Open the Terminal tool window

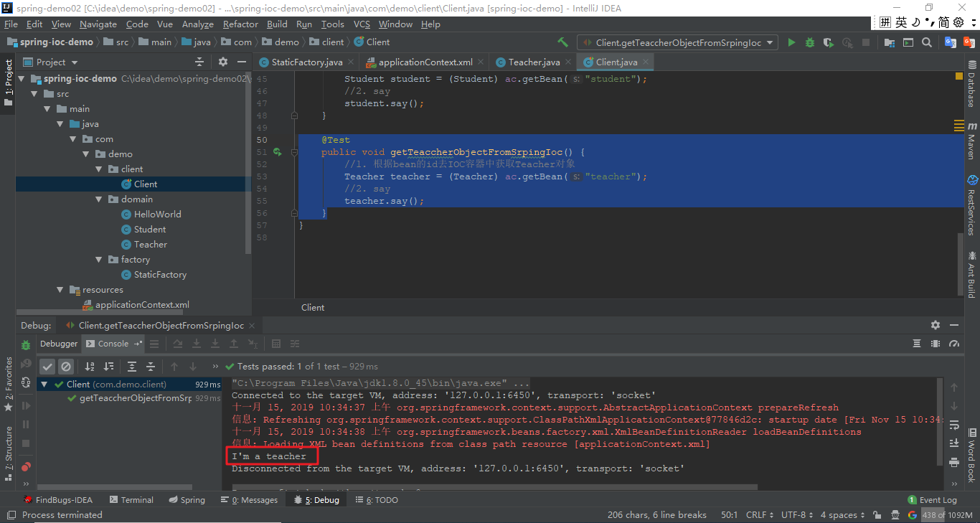[x=131, y=500]
